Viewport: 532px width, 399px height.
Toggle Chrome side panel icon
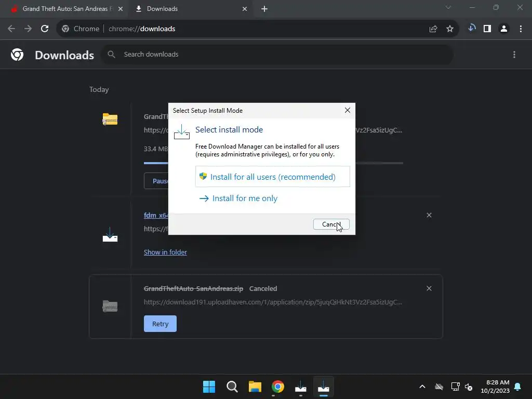487,29
